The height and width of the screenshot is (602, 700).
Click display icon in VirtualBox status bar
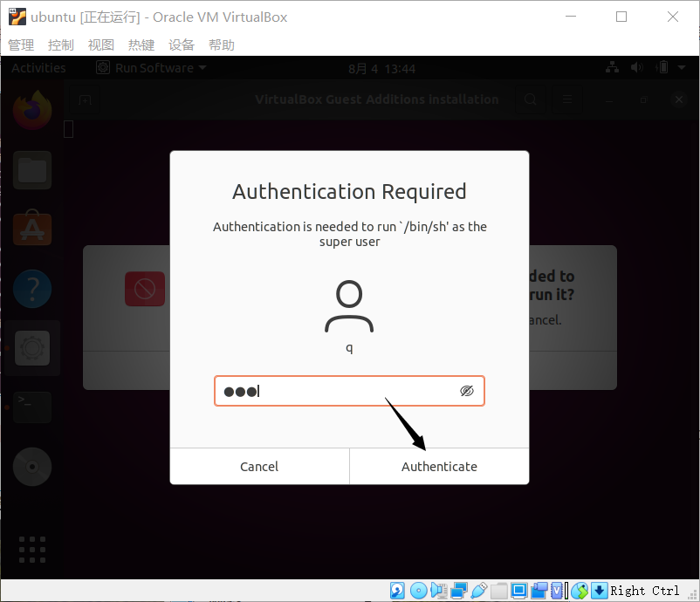(x=518, y=591)
